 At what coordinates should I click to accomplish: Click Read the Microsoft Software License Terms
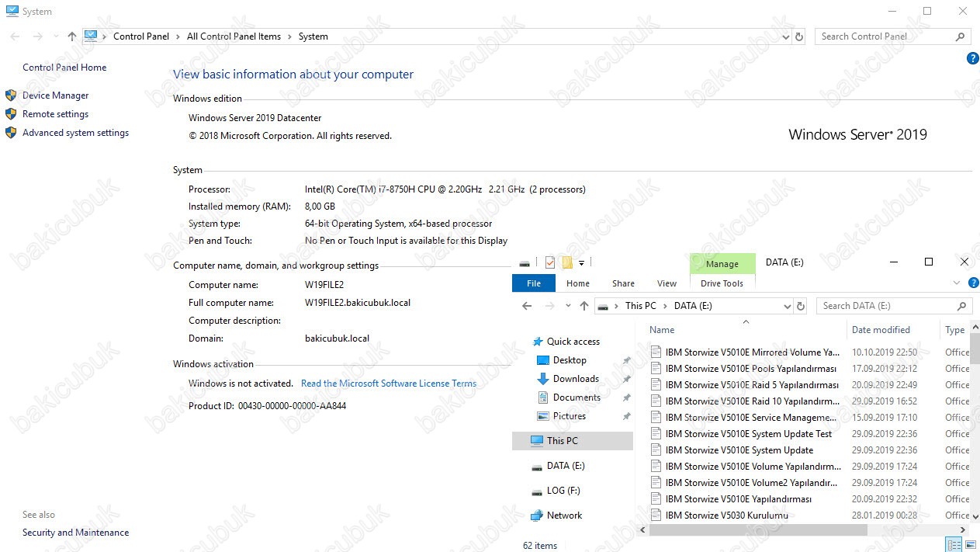coord(388,384)
